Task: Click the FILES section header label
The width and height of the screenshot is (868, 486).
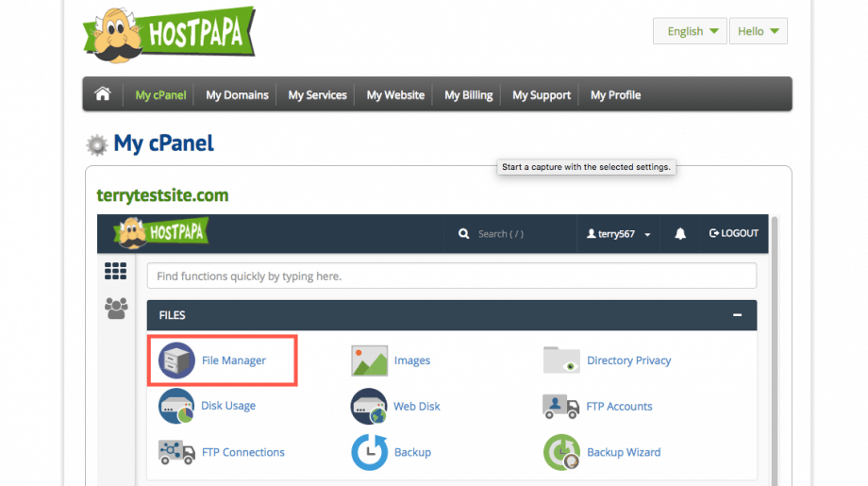Action: pos(172,315)
